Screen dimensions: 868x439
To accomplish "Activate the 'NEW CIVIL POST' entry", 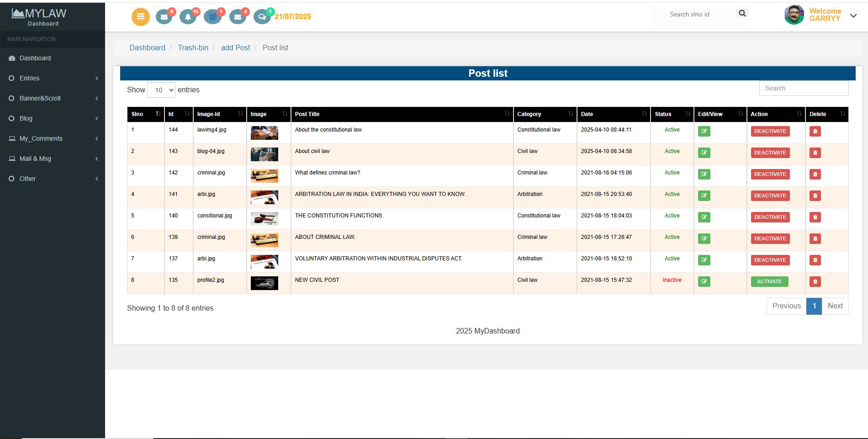I will (769, 281).
